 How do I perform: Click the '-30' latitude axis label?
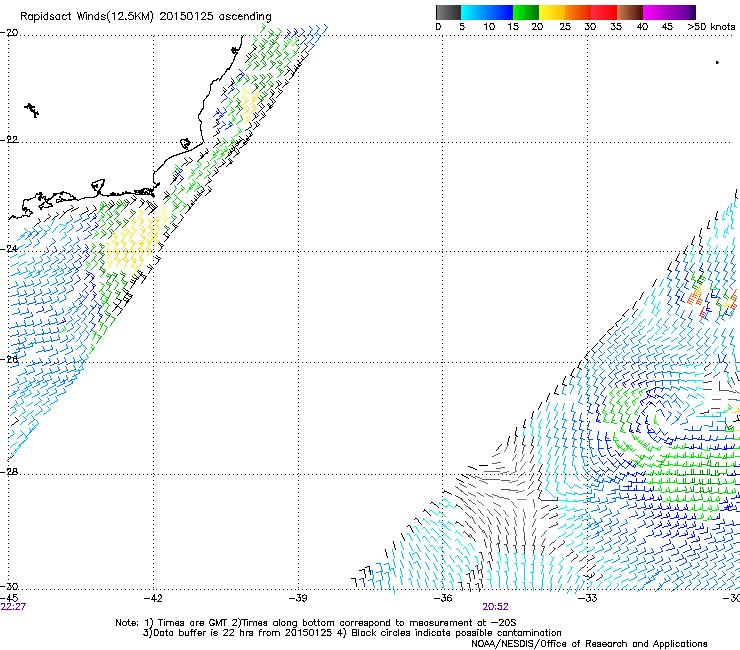pyautogui.click(x=9, y=586)
